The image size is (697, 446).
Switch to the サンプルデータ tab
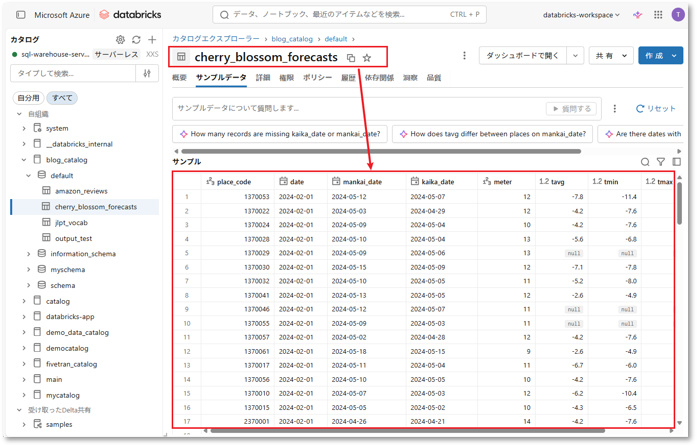coord(221,78)
